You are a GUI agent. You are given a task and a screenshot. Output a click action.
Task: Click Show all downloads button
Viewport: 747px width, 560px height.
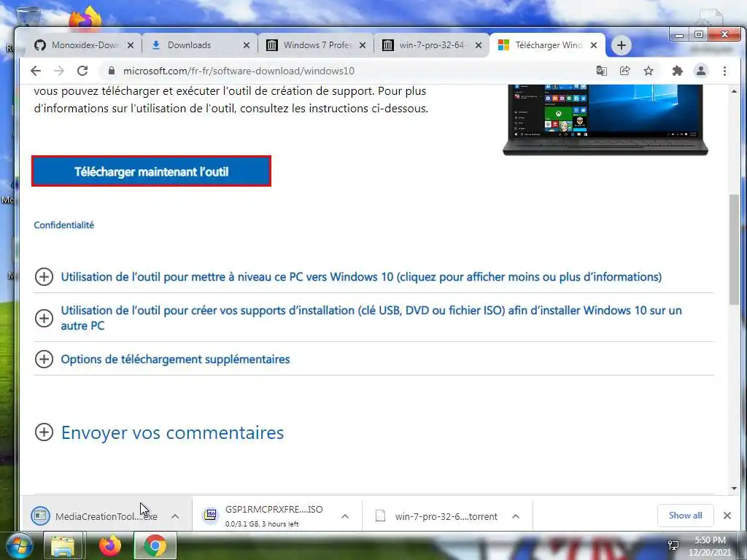pyautogui.click(x=685, y=516)
